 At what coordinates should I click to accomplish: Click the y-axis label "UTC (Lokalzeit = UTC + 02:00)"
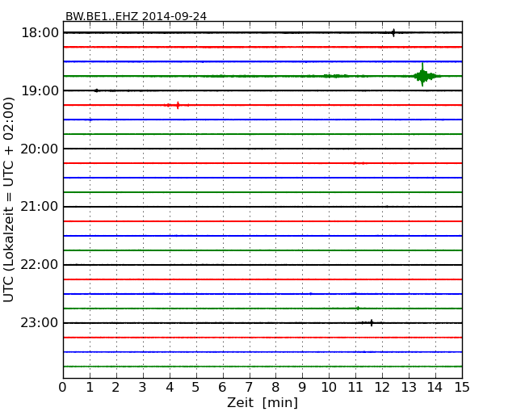coord(9,199)
